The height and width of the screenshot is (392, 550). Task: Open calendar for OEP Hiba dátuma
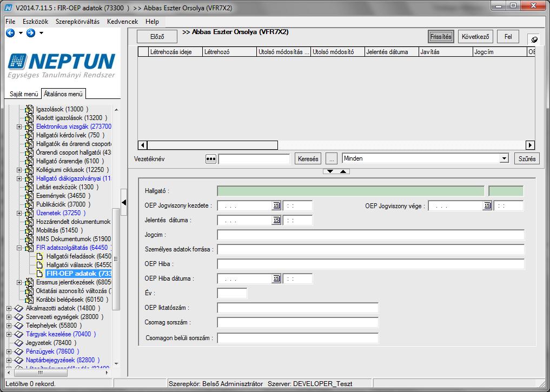[x=276, y=278]
